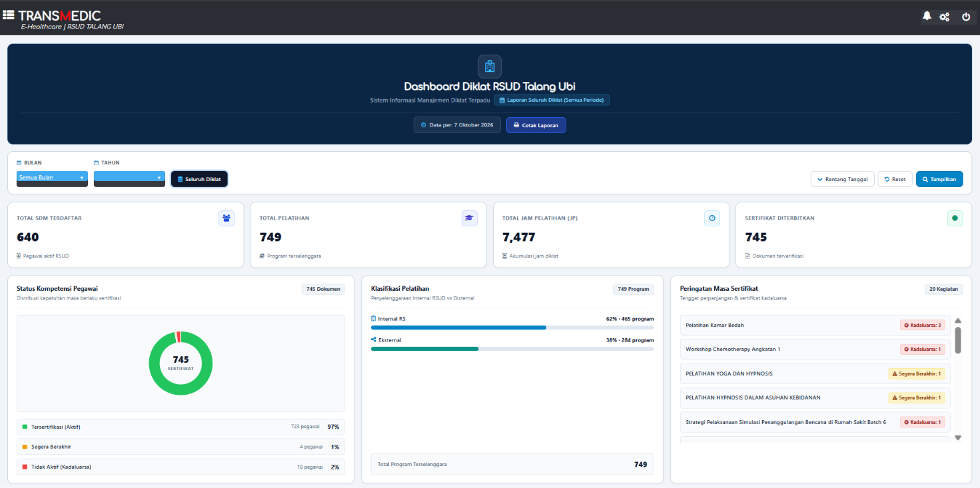980x488 pixels.
Task: Click the Reset button
Action: coord(895,179)
